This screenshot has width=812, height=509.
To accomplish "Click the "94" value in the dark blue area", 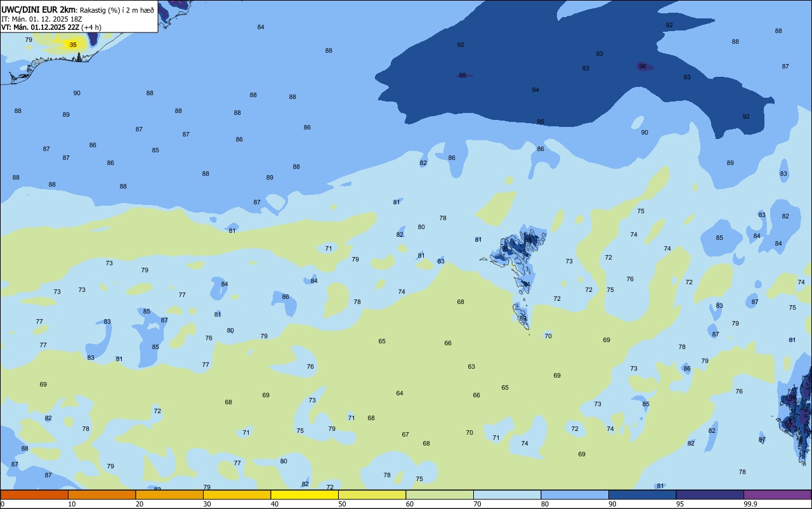I will tap(535, 90).
